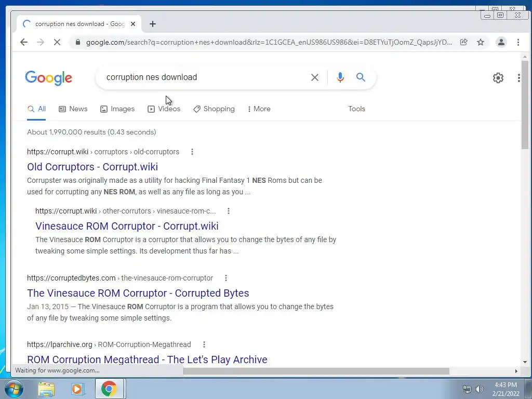The width and height of the screenshot is (532, 399).
Task: Open search Tools options
Action: (356, 109)
